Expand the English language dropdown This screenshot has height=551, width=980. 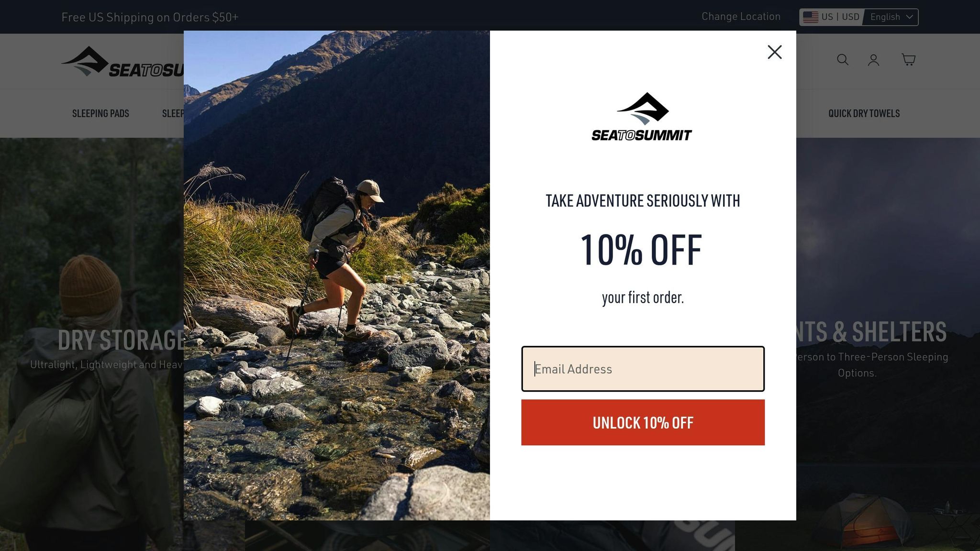891,17
